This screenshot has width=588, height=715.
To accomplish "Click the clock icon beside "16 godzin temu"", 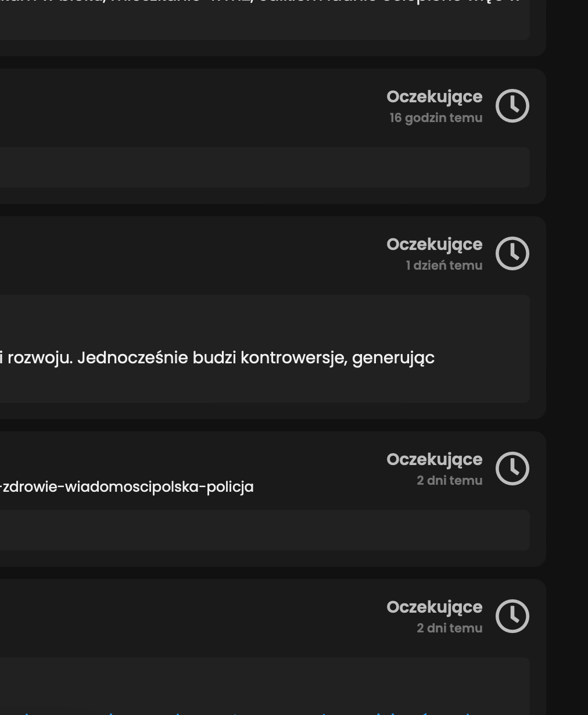I will [512, 106].
